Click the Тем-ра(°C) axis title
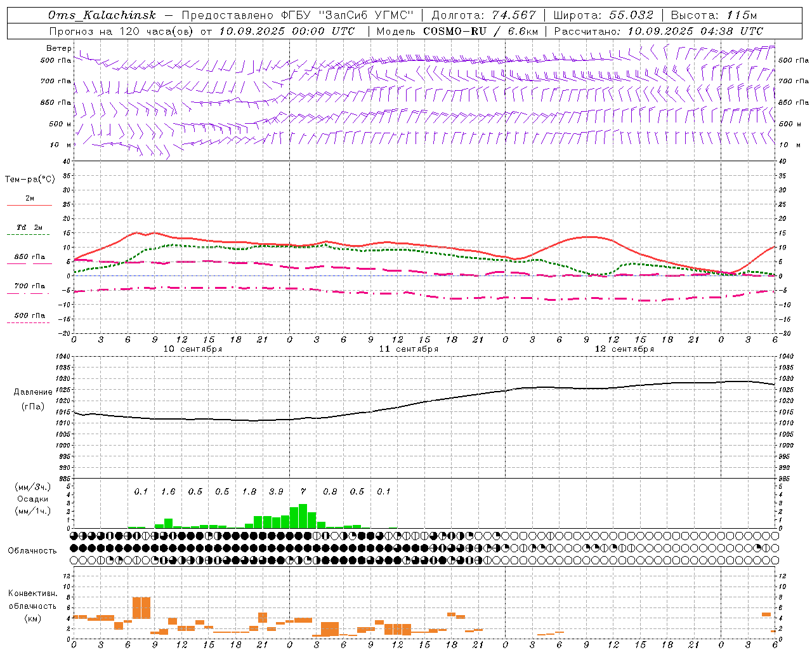This screenshot has width=812, height=650. point(30,179)
